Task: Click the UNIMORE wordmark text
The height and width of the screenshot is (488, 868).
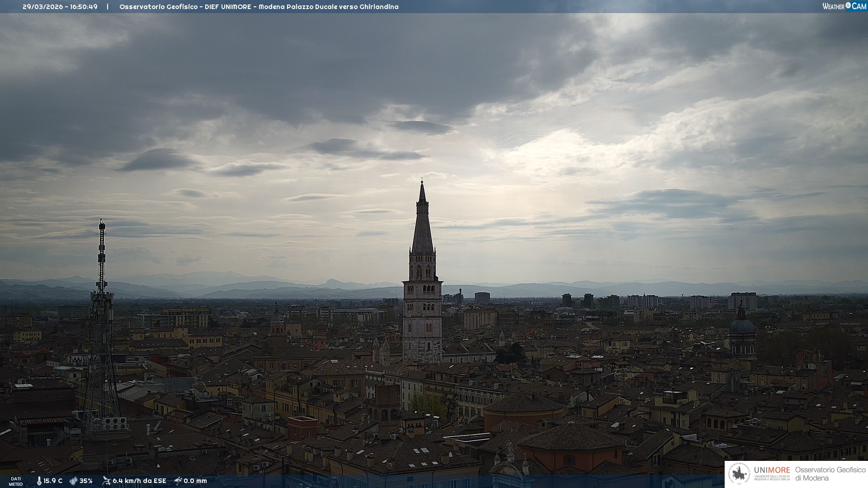Action: [772, 470]
